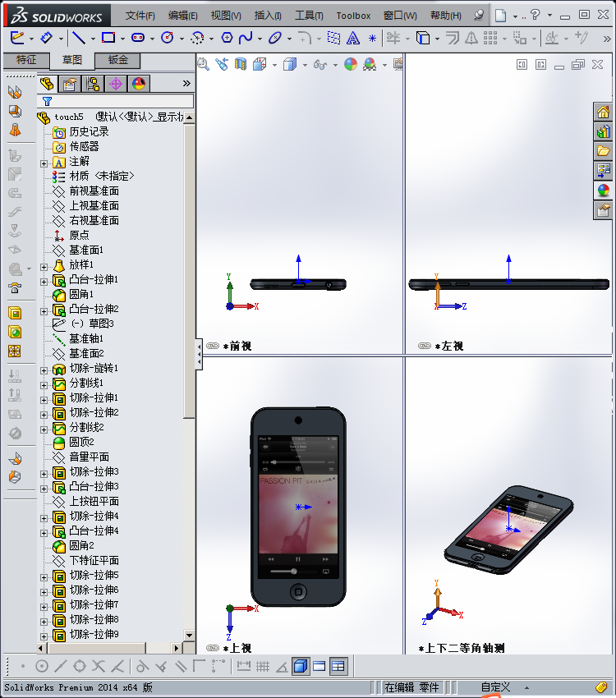Image resolution: width=616 pixels, height=698 pixels.
Task: Click the 自定义 status bar unit button
Action: tap(495, 687)
